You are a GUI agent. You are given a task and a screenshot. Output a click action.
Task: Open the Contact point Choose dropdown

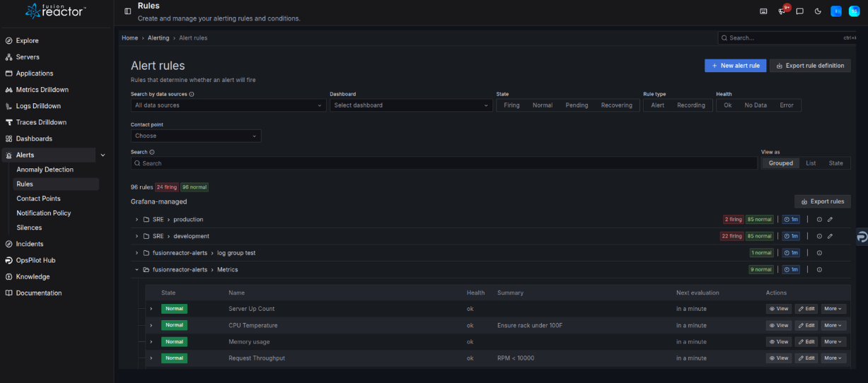coord(195,136)
